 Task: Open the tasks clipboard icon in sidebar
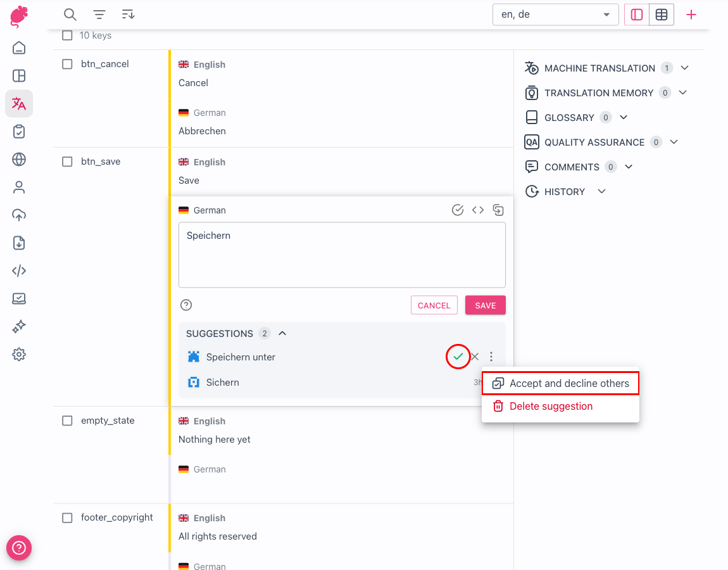[x=19, y=132]
